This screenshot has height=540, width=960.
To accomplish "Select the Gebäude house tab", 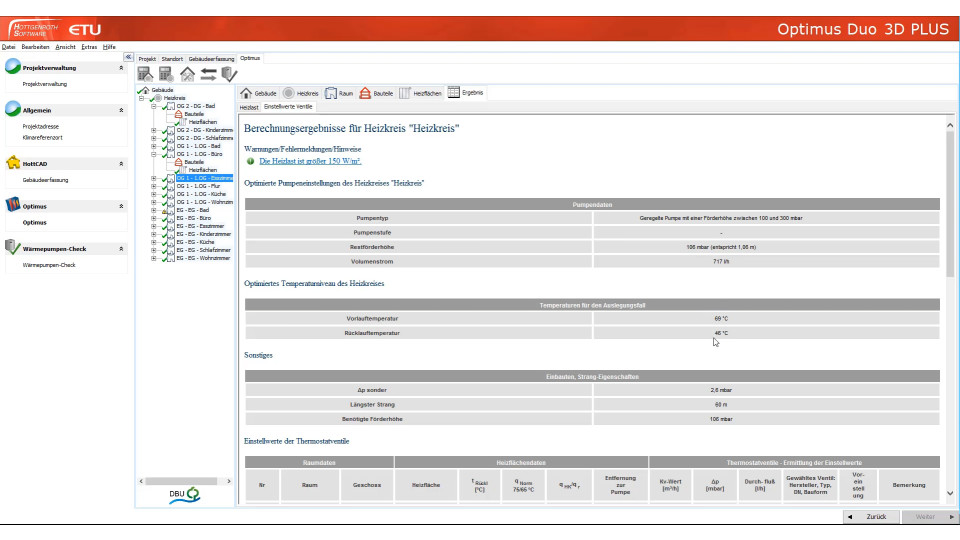I will (258, 93).
